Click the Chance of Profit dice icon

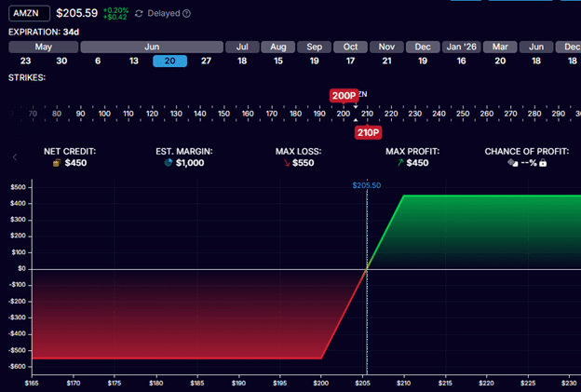511,163
